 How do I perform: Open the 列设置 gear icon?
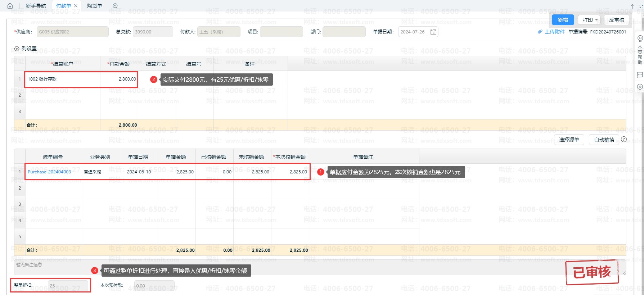tap(17, 49)
